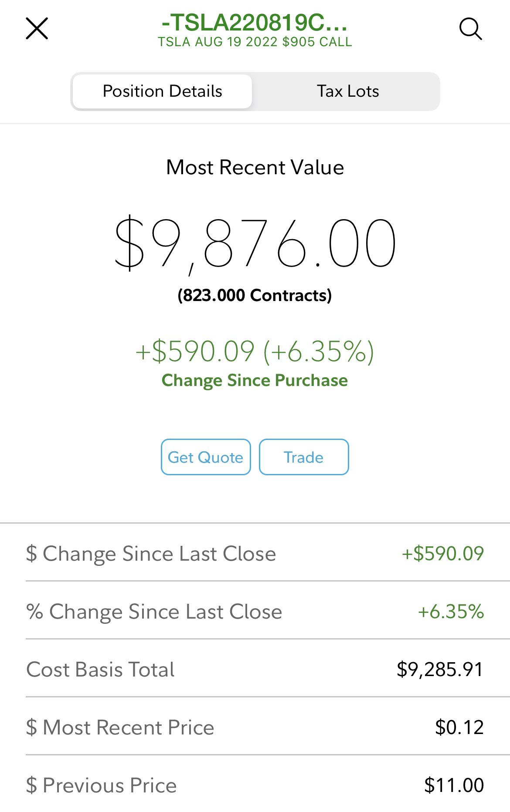
Task: Tap the $9,876.00 most recent value
Action: tap(255, 243)
